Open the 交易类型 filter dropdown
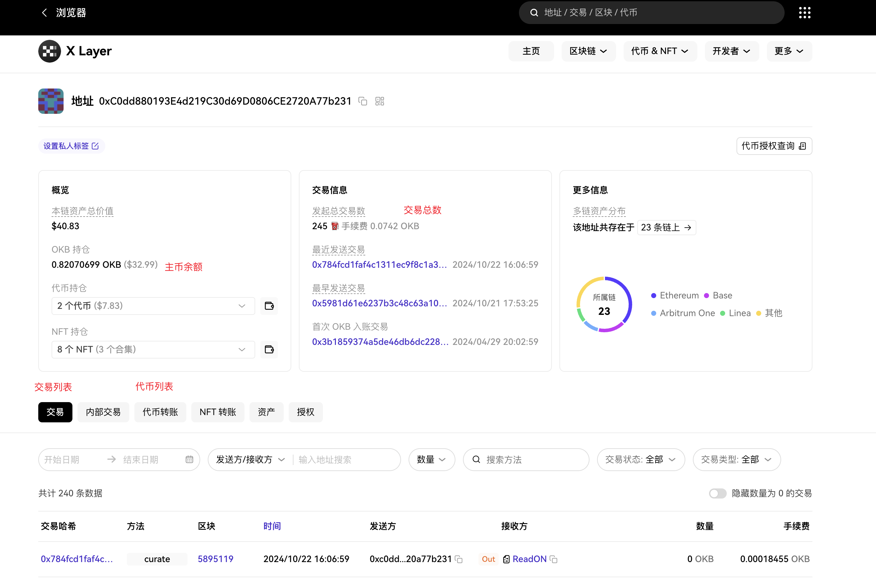Viewport: 876px width, 588px height. click(x=737, y=459)
